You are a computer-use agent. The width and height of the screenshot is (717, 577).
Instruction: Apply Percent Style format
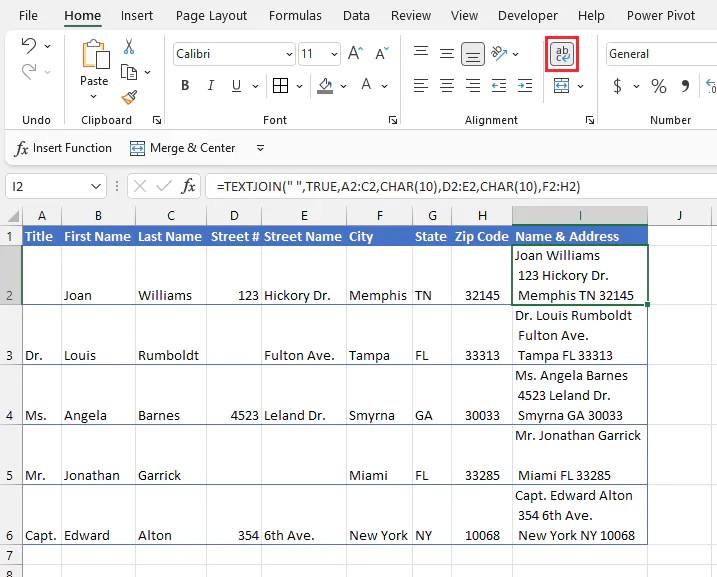659,86
